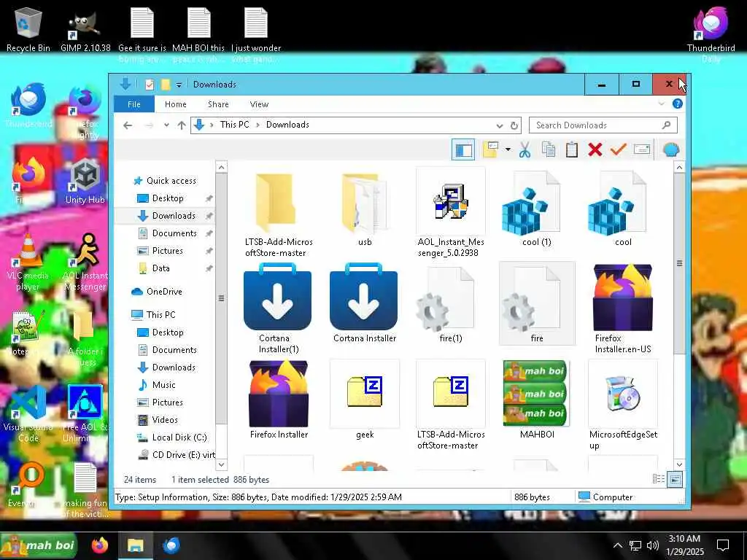Open the recent locations dropdown arrow
This screenshot has width=747, height=560.
click(166, 125)
